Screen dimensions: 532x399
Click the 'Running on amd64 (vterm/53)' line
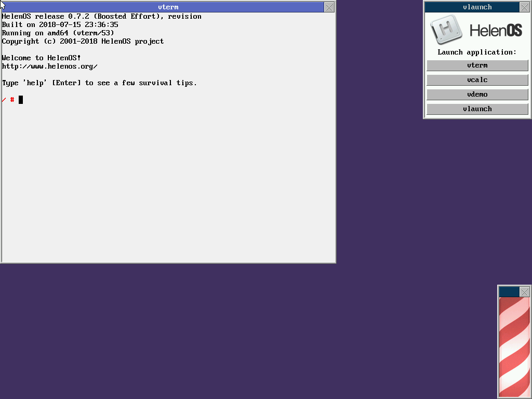coord(58,33)
